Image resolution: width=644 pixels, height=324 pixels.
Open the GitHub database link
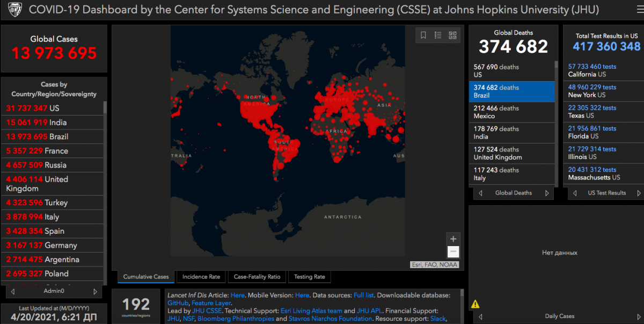click(x=178, y=303)
